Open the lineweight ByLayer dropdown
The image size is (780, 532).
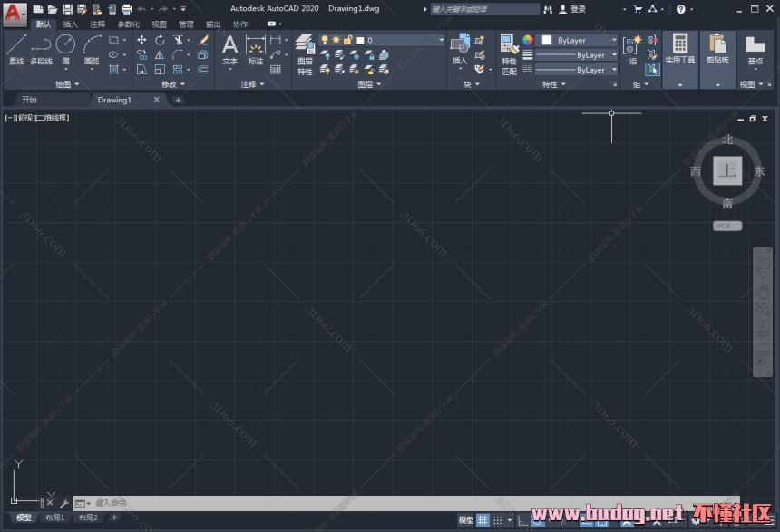(576, 55)
